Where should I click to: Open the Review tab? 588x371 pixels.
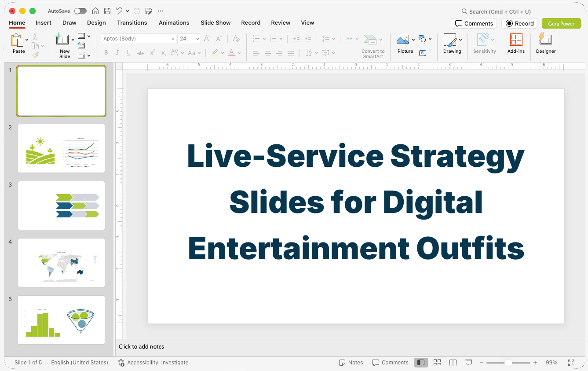point(281,23)
